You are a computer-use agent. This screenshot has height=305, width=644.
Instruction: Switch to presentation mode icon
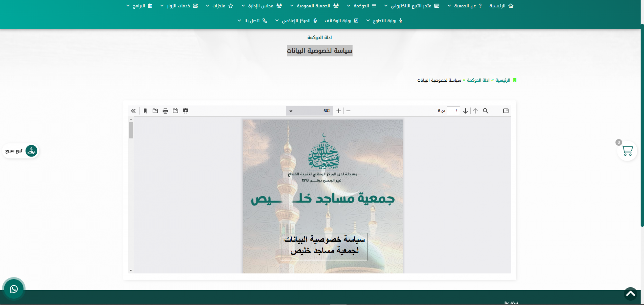185,111
